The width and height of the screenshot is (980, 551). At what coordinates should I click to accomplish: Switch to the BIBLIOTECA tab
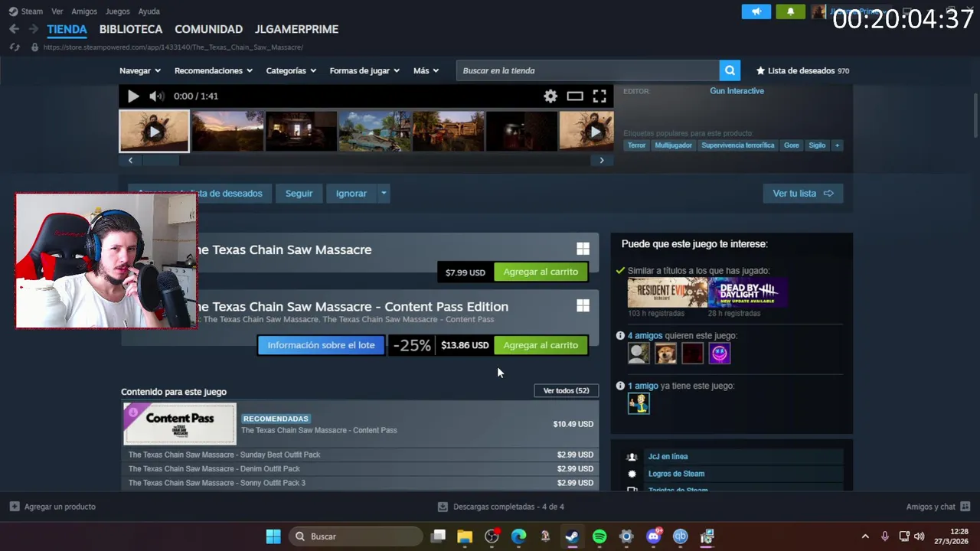pyautogui.click(x=131, y=29)
